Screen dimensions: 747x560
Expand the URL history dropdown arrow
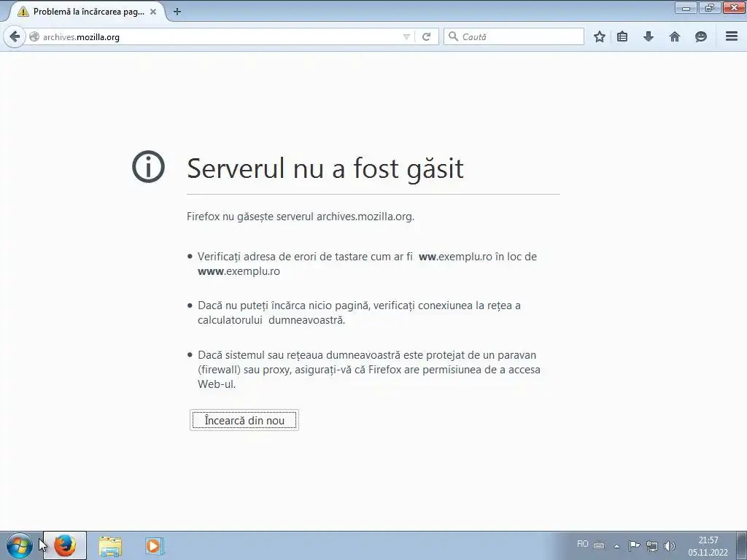406,36
